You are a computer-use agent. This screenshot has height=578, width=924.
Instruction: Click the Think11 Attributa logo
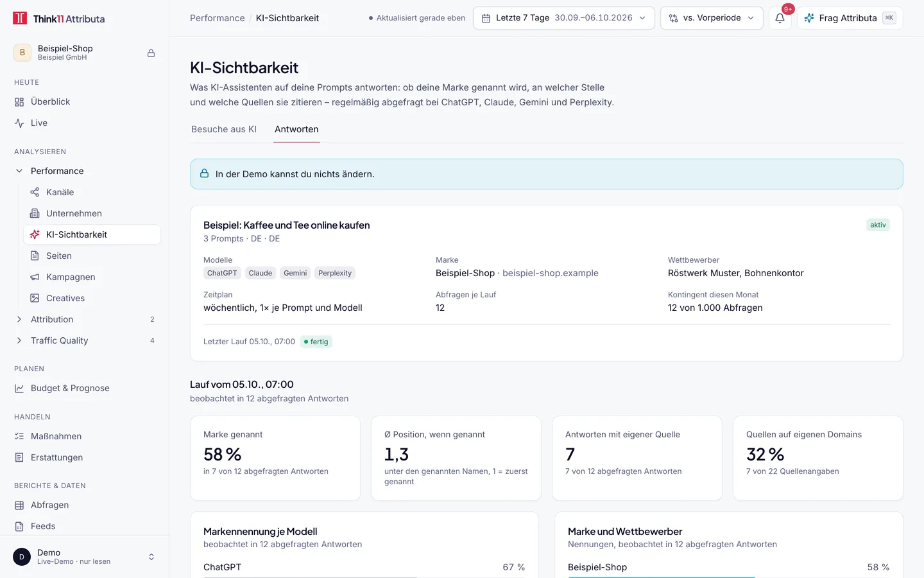(x=59, y=19)
